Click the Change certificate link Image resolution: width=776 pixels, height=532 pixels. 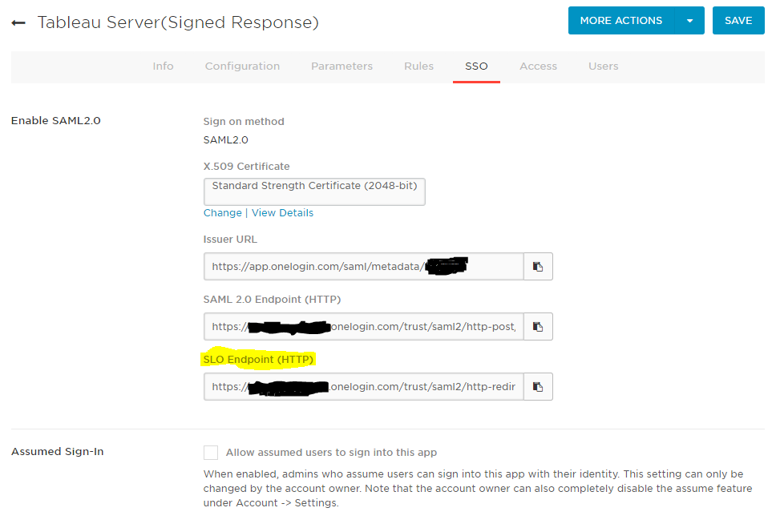point(223,213)
